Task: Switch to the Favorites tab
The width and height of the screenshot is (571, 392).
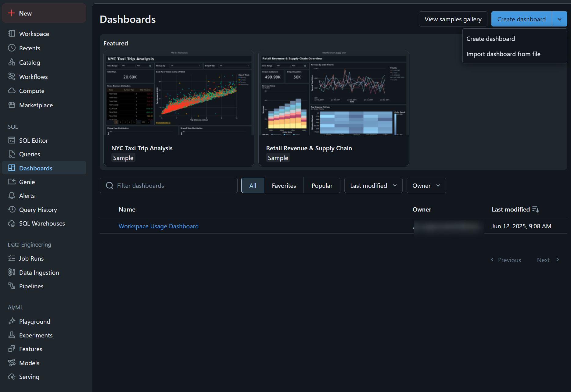Action: pyautogui.click(x=284, y=185)
